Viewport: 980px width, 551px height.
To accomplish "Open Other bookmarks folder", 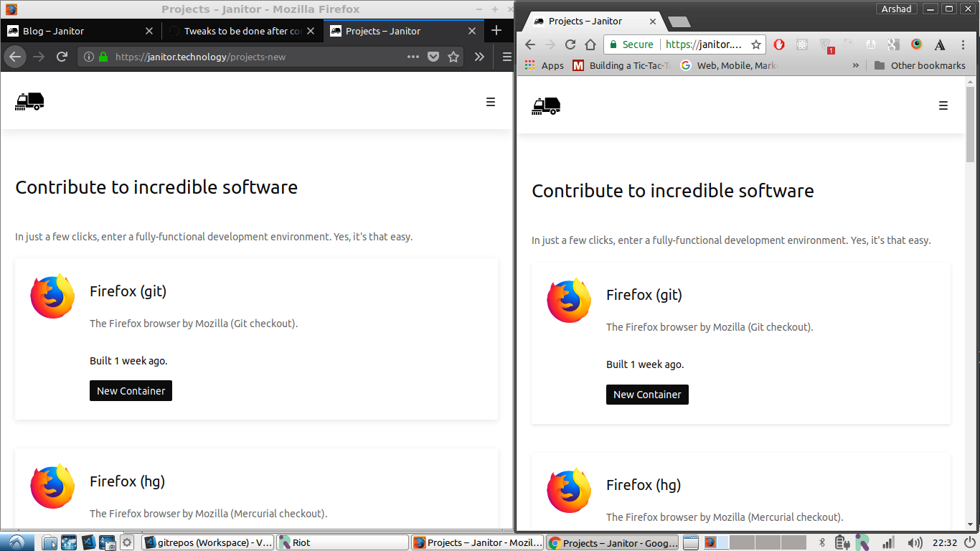I will (x=920, y=65).
